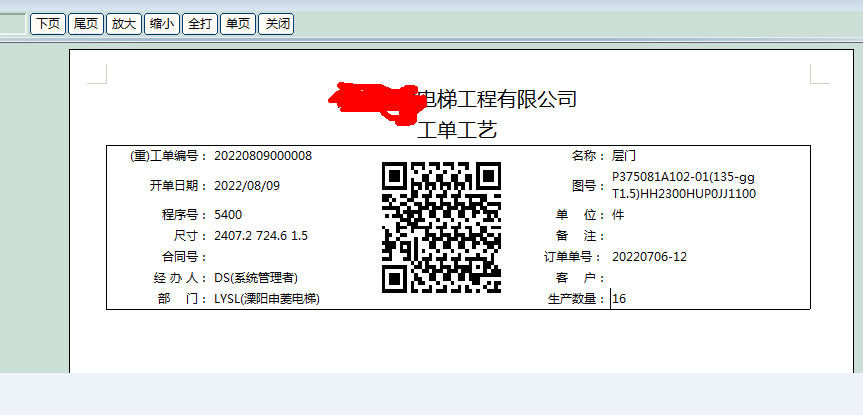The width and height of the screenshot is (863, 415).
Task: Click the 客户 label
Action: click(x=581, y=278)
